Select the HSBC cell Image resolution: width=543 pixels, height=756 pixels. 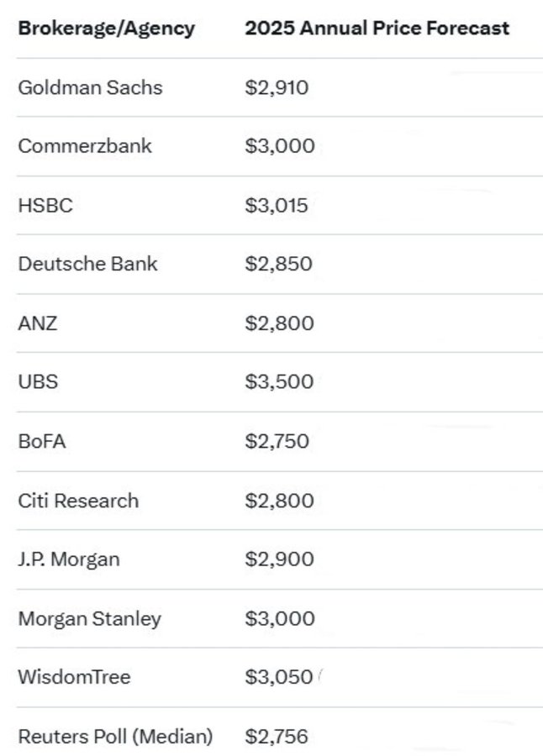45,205
